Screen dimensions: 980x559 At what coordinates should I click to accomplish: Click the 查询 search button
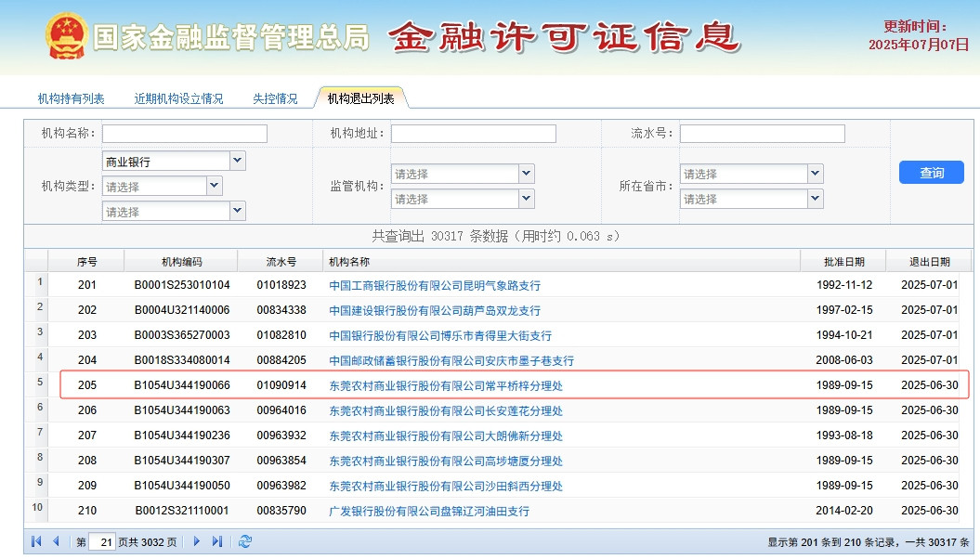coord(932,173)
